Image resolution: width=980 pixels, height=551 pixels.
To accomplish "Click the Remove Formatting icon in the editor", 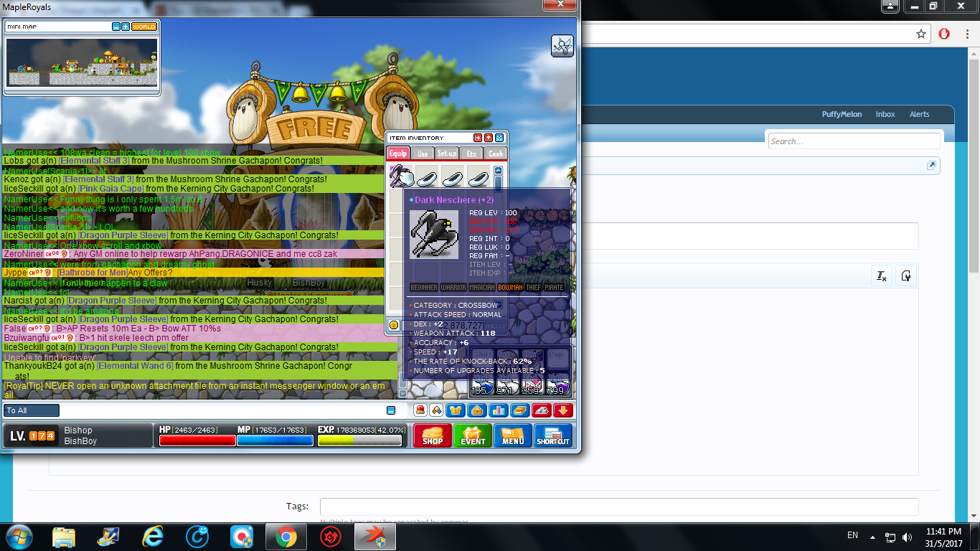I will pyautogui.click(x=881, y=276).
